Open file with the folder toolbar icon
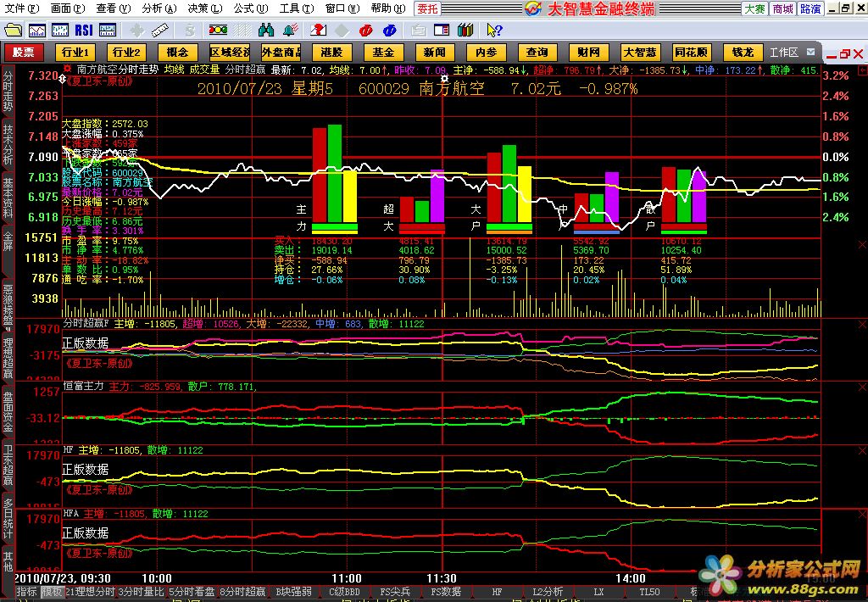The width and height of the screenshot is (868, 602). pos(13,30)
